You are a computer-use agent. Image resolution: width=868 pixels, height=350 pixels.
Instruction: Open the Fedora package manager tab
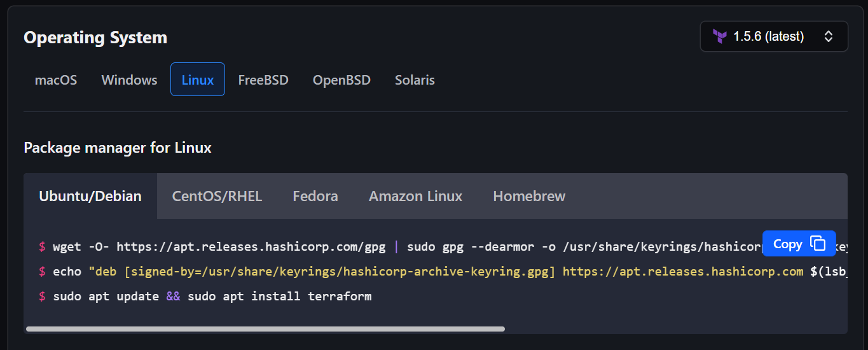pyautogui.click(x=315, y=196)
